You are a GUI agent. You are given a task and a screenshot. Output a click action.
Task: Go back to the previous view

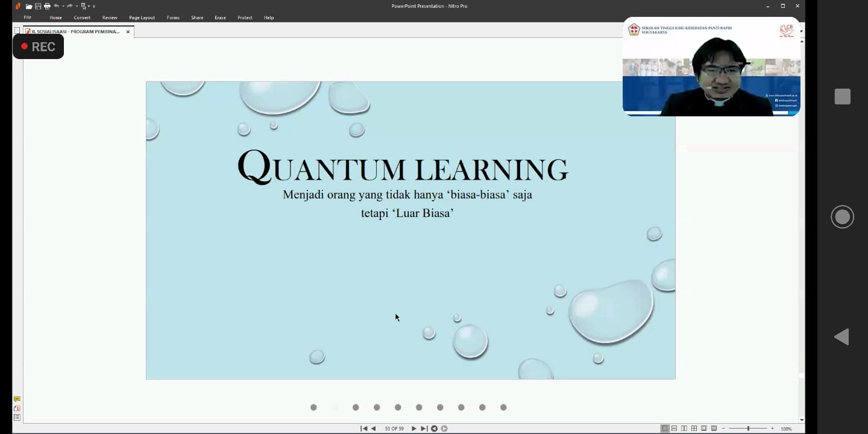coord(434,429)
